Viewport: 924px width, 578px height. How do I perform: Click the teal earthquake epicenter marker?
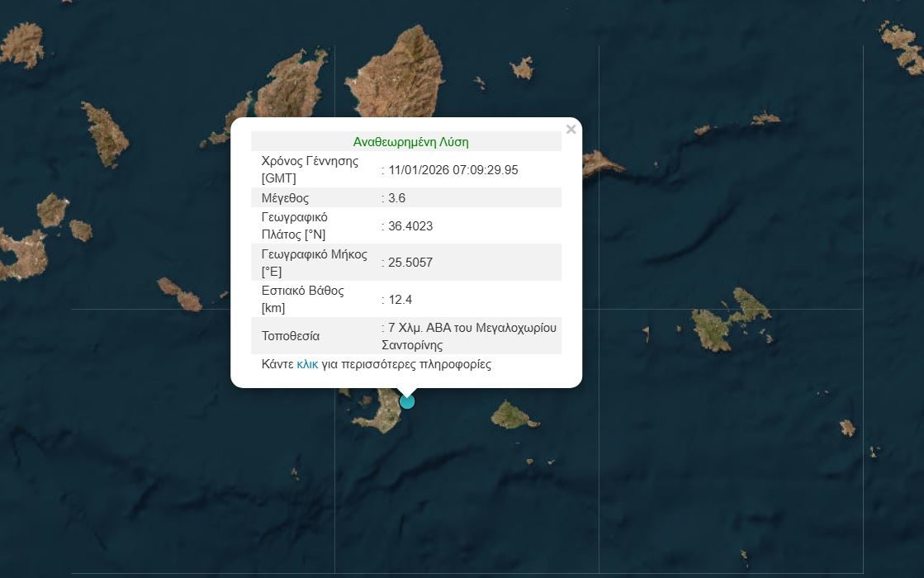tap(407, 401)
